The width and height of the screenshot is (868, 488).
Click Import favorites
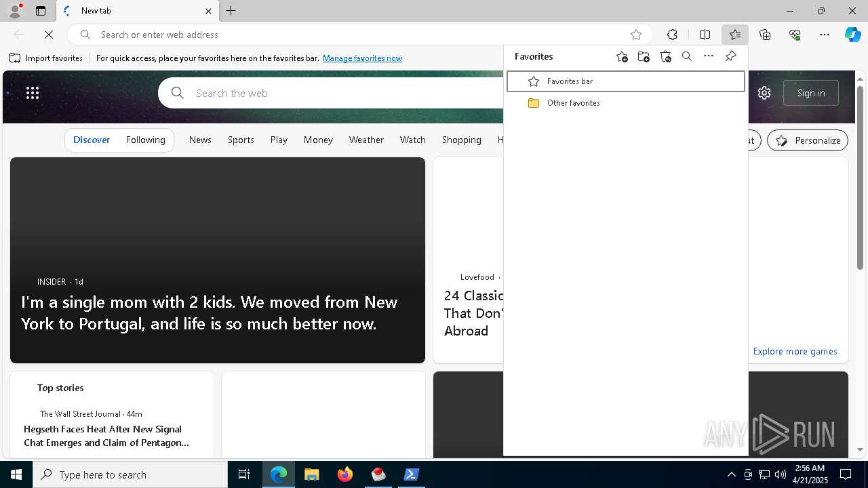click(46, 58)
